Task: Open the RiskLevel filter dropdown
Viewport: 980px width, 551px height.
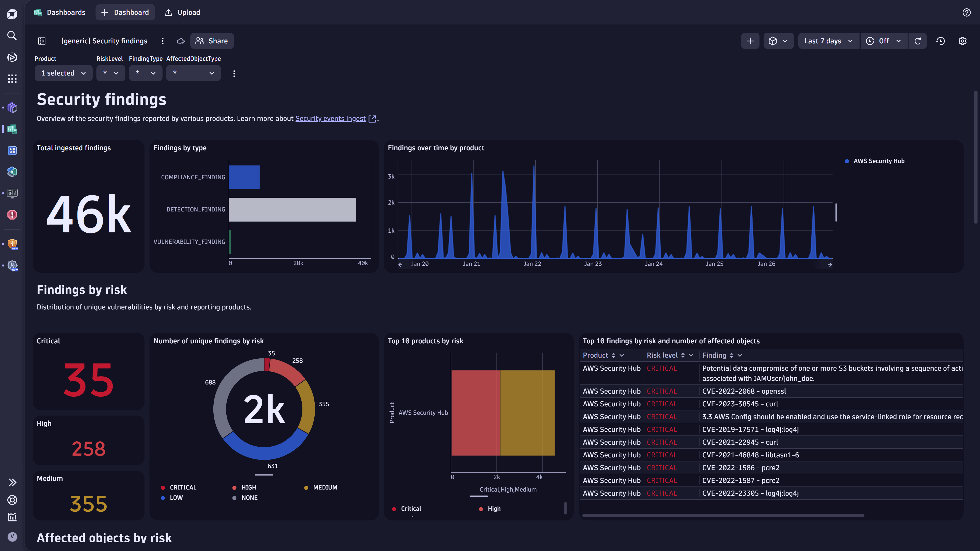Action: tap(110, 73)
